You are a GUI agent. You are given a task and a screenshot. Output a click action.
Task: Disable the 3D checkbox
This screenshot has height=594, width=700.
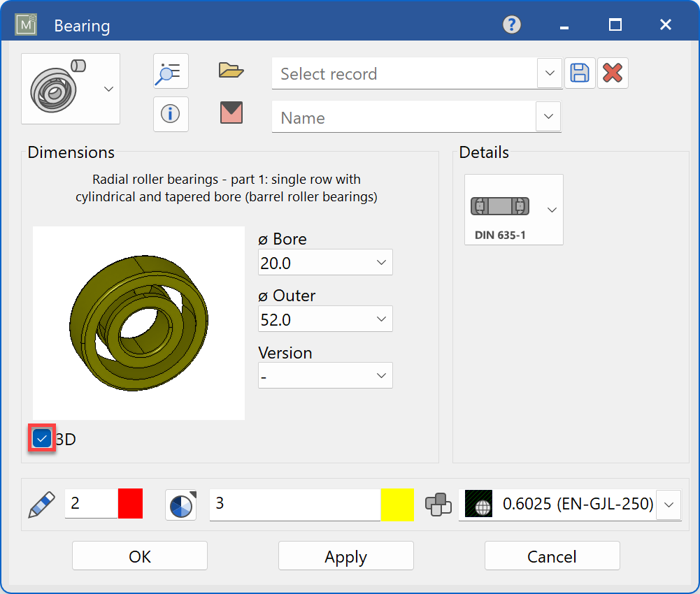pos(41,438)
